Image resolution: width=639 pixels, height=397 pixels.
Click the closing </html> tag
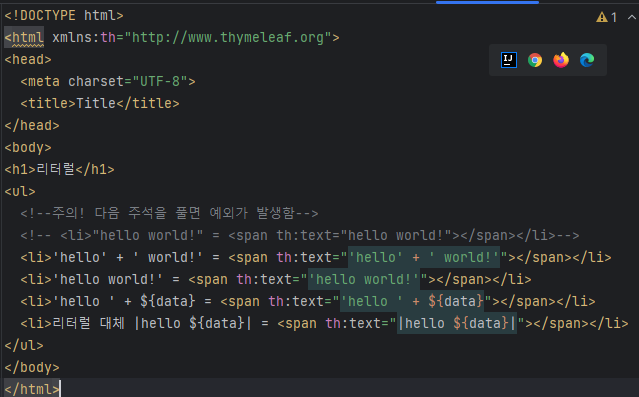coord(32,389)
